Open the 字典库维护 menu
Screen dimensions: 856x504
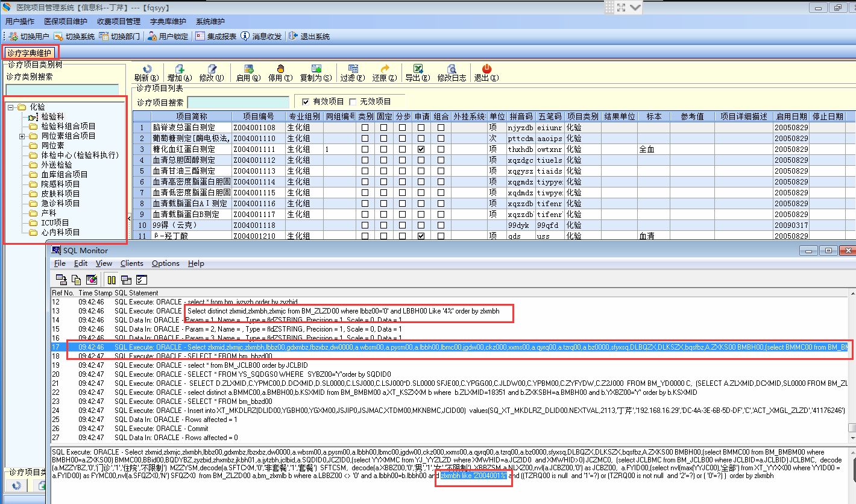pos(168,22)
